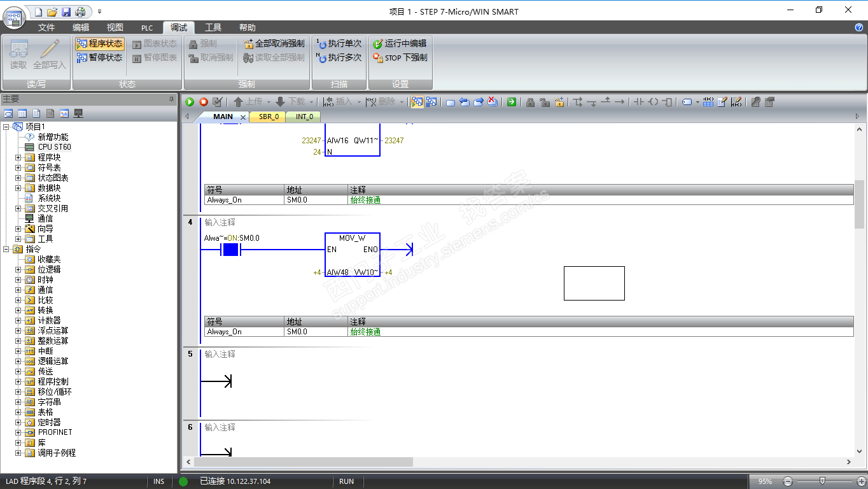This screenshot has height=489, width=868.
Task: Click the Go to PLC green arrow icon
Action: click(x=512, y=102)
